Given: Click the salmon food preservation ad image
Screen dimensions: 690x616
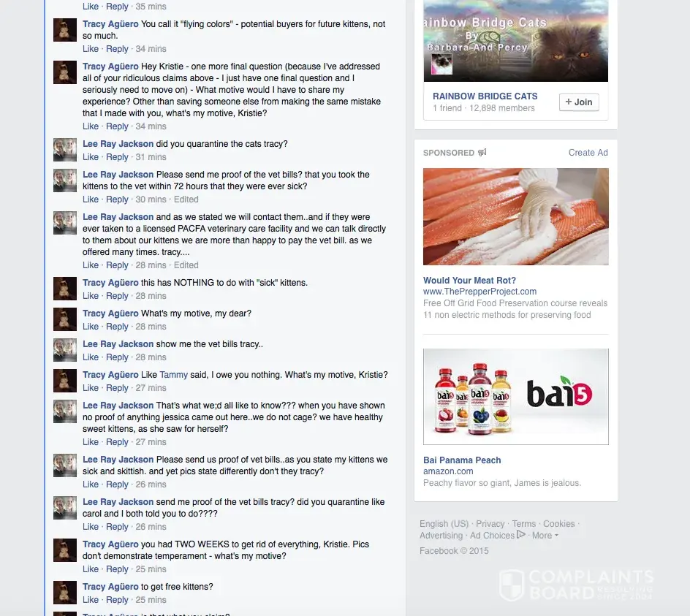Looking at the screenshot, I should (x=516, y=216).
